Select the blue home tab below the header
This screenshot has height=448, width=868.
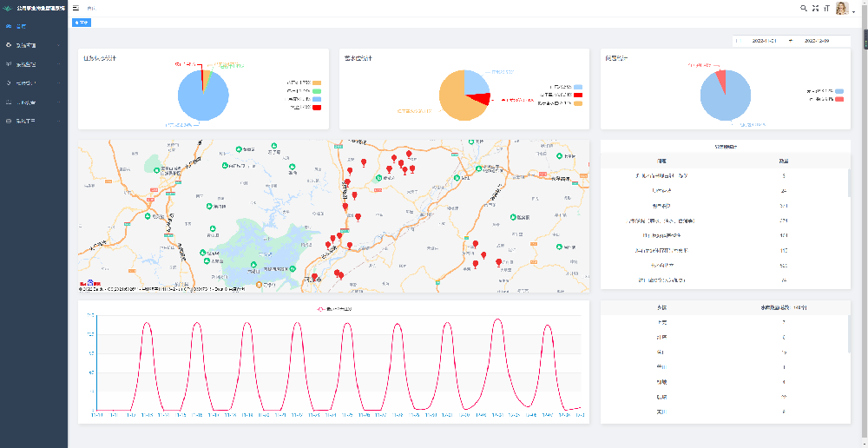point(82,23)
